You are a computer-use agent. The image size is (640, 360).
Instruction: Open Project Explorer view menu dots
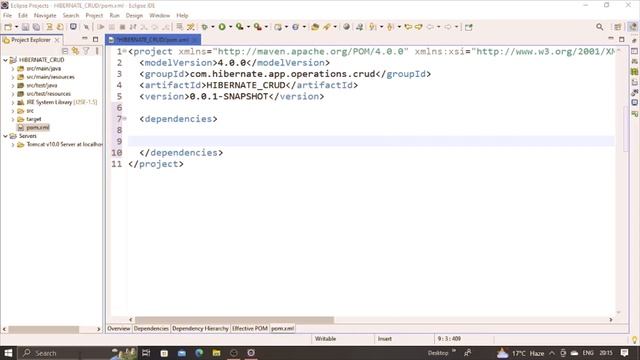coord(97,51)
